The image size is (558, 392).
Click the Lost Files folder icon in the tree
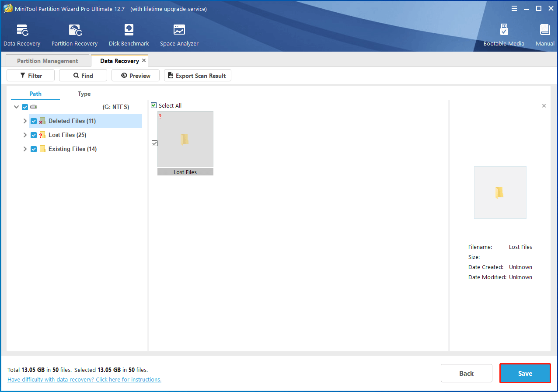pos(42,135)
